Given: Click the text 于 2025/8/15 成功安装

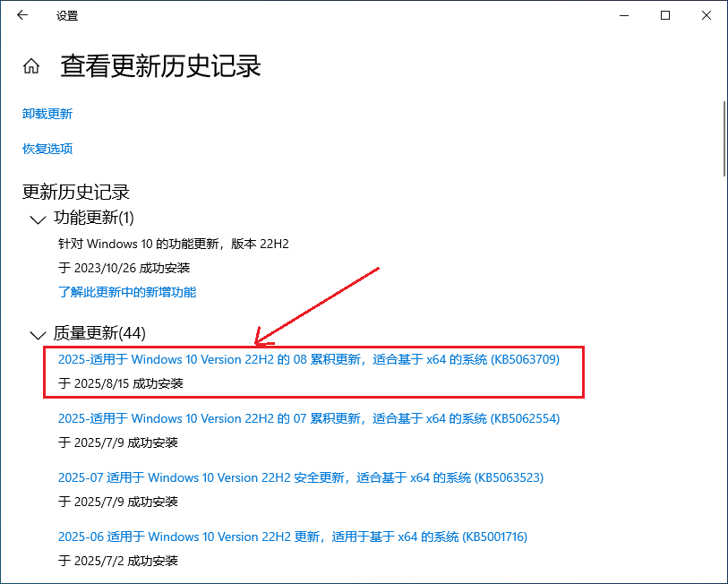Looking at the screenshot, I should (121, 383).
